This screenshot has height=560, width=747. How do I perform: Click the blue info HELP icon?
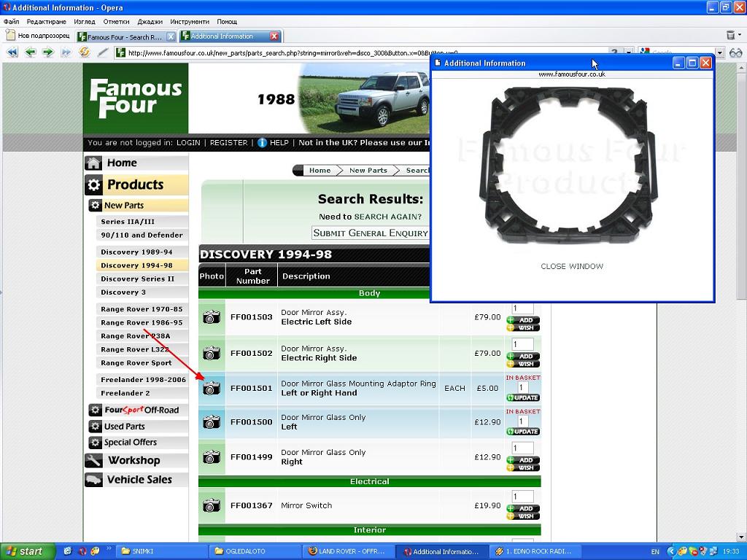[x=262, y=142]
